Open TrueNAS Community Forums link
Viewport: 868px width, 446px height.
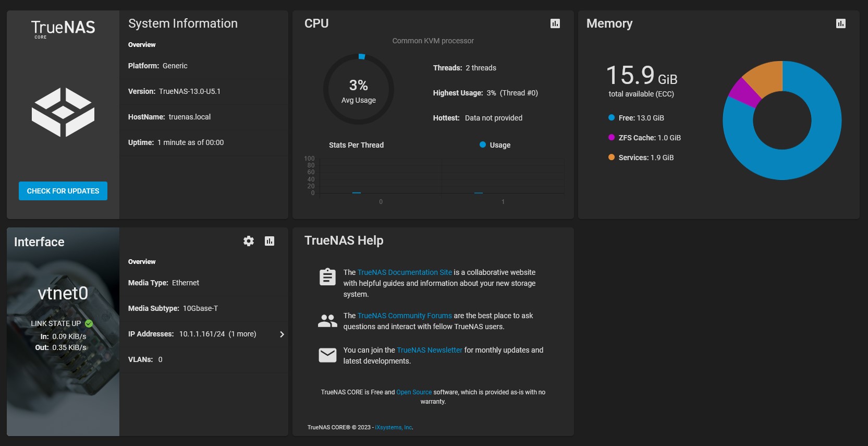pos(405,316)
